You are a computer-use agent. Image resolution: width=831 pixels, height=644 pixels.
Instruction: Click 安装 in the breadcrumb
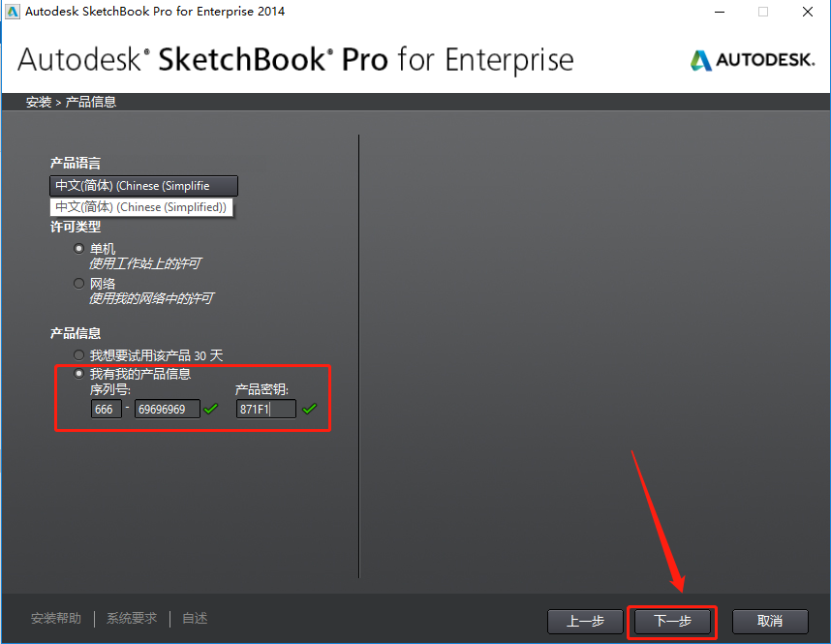click(x=39, y=102)
